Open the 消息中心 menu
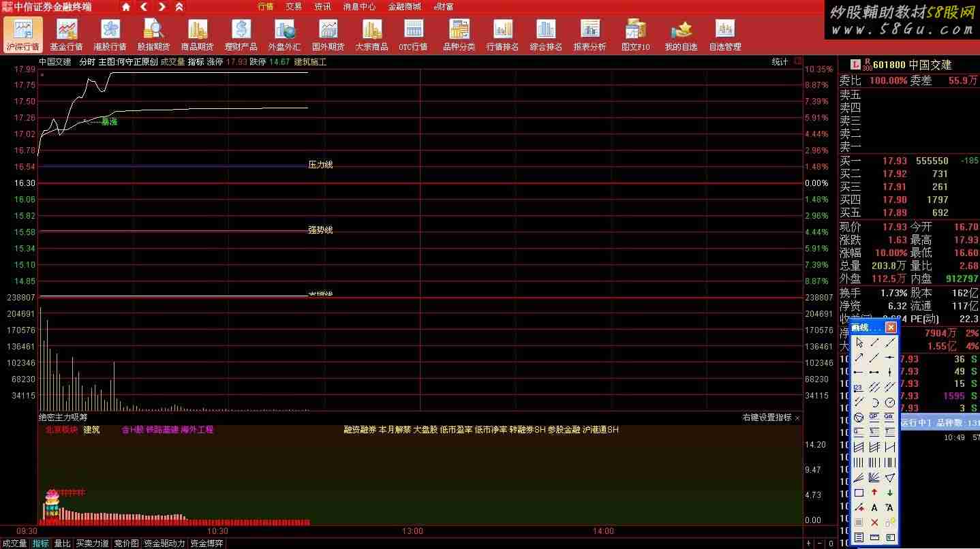This screenshot has width=980, height=549. (359, 7)
